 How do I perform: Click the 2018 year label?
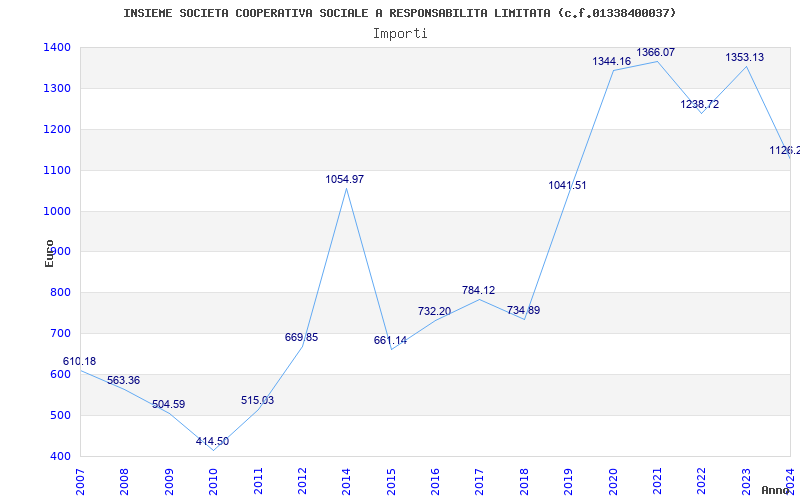click(524, 481)
